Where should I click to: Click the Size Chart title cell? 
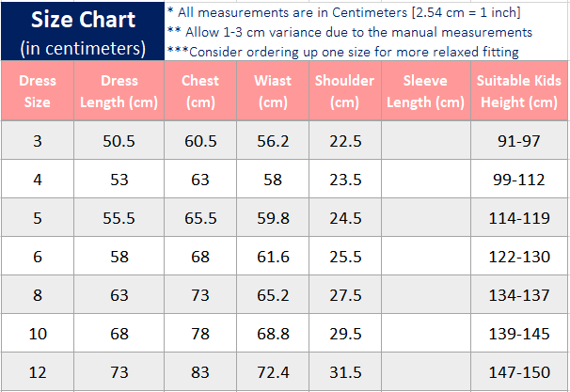[83, 31]
